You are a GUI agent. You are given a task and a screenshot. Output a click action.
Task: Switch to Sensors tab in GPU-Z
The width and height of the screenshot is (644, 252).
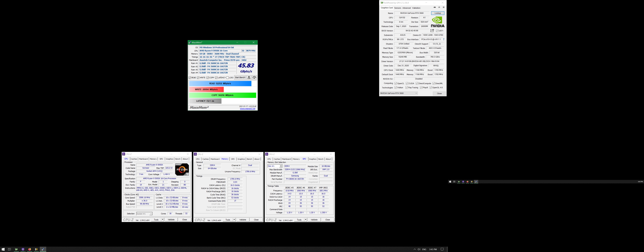click(x=397, y=8)
